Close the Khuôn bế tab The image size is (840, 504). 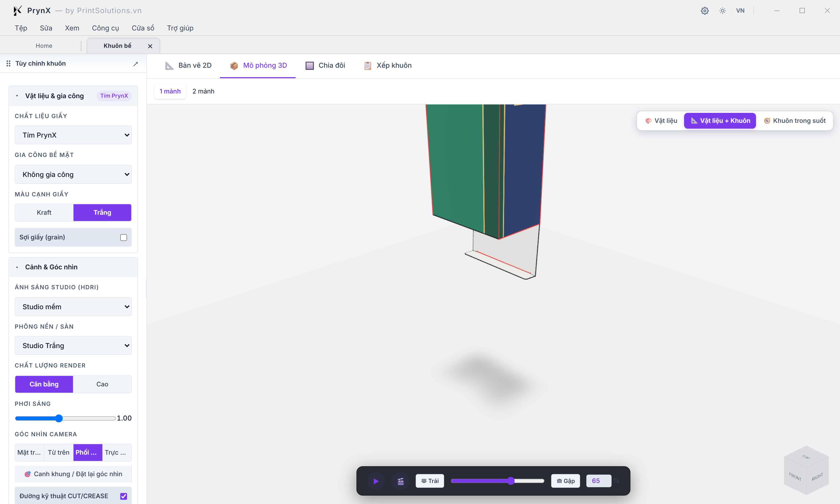click(x=150, y=46)
